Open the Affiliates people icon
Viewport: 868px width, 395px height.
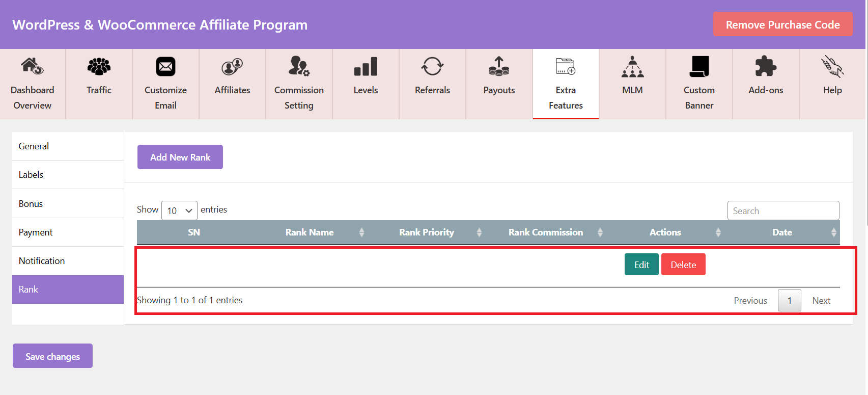[x=232, y=66]
